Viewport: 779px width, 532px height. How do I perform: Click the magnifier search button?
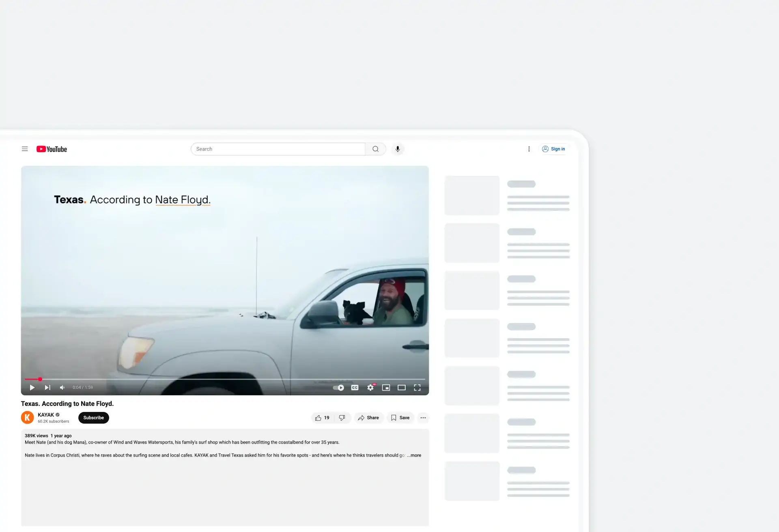tap(375, 149)
